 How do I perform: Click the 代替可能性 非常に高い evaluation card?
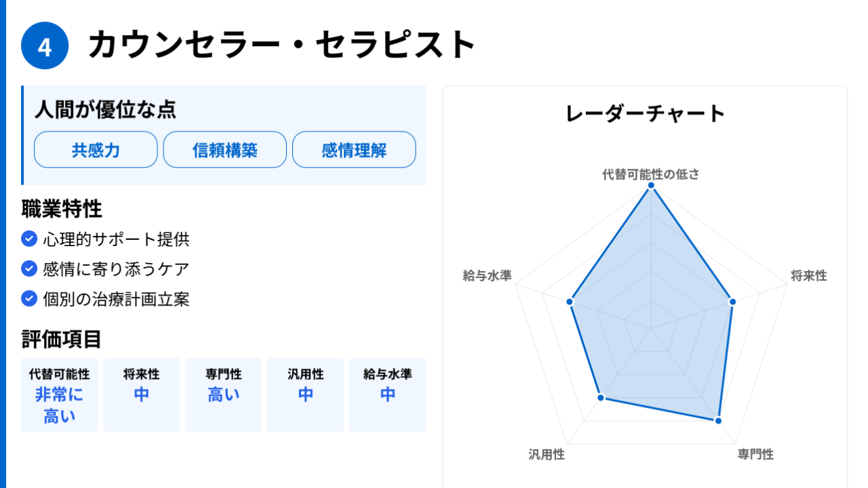point(60,394)
